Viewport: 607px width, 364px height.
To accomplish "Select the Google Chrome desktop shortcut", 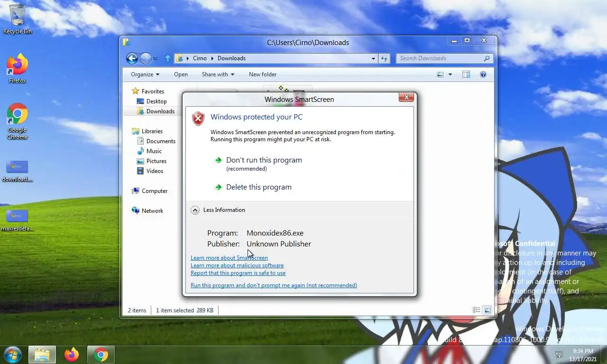I will [18, 121].
